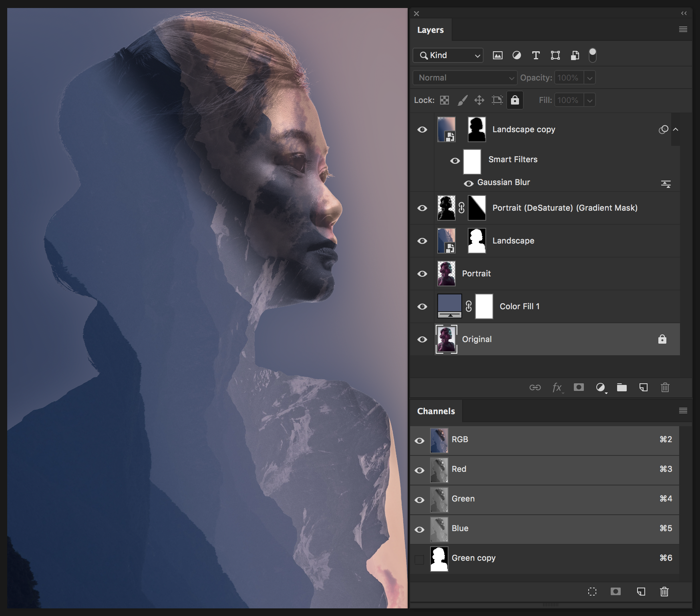Viewport: 700px width, 616px height.
Task: Select the Red channel
Action: click(459, 469)
